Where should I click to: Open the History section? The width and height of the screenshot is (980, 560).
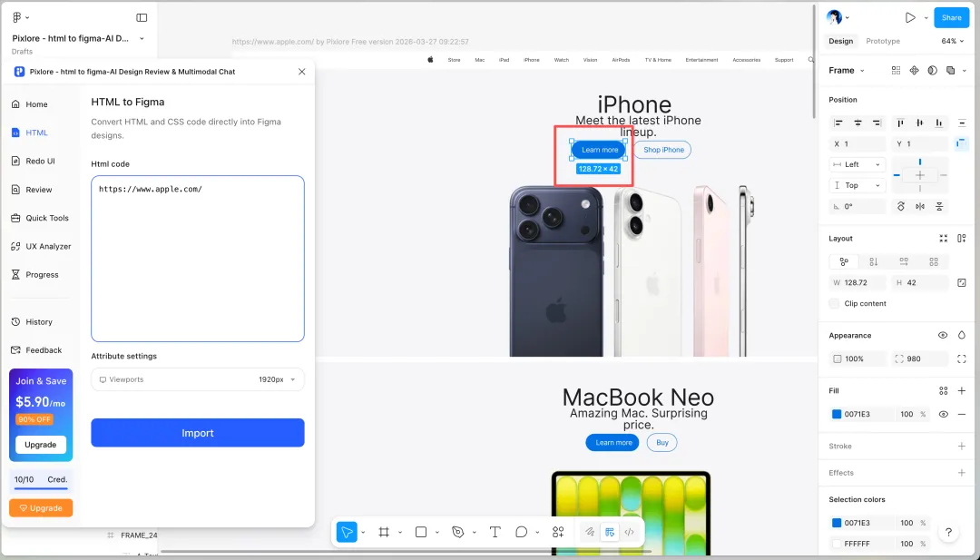[x=32, y=322]
